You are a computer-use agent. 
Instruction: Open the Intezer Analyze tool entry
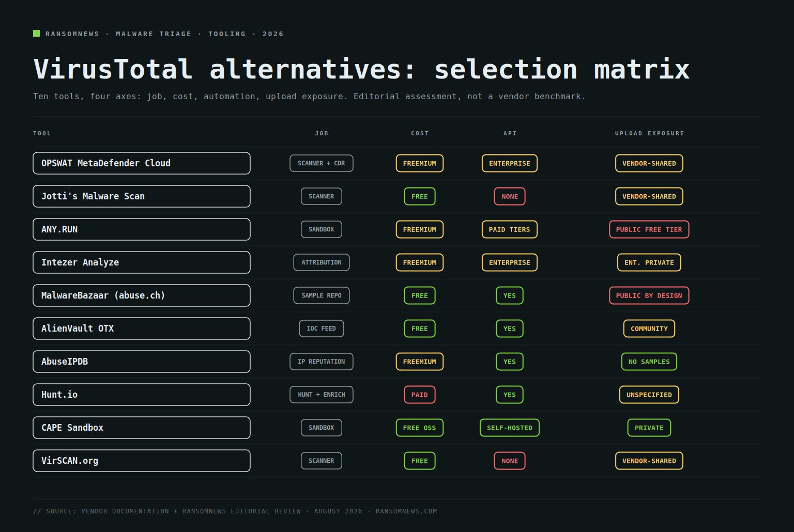point(142,262)
